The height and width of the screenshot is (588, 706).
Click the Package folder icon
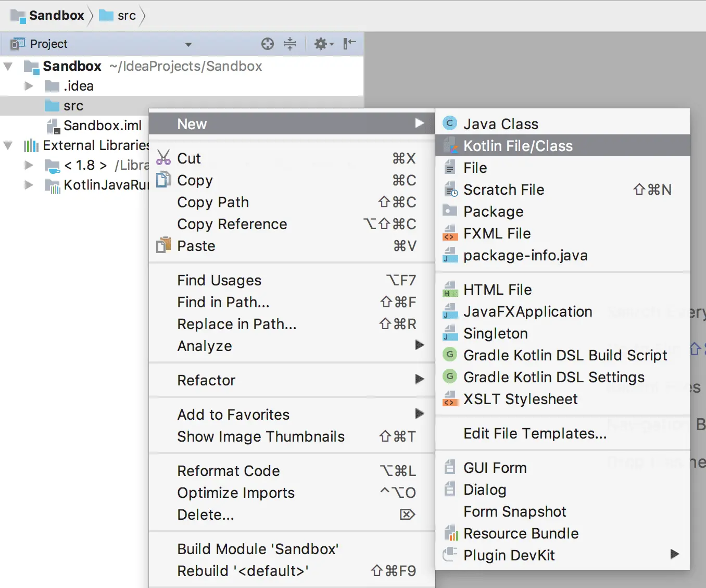450,210
